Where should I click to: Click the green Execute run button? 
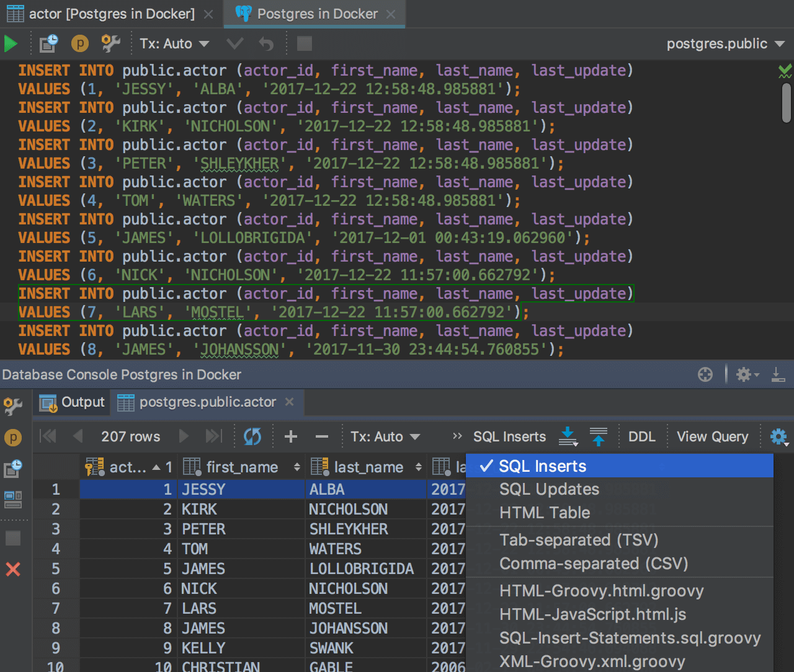tap(11, 44)
